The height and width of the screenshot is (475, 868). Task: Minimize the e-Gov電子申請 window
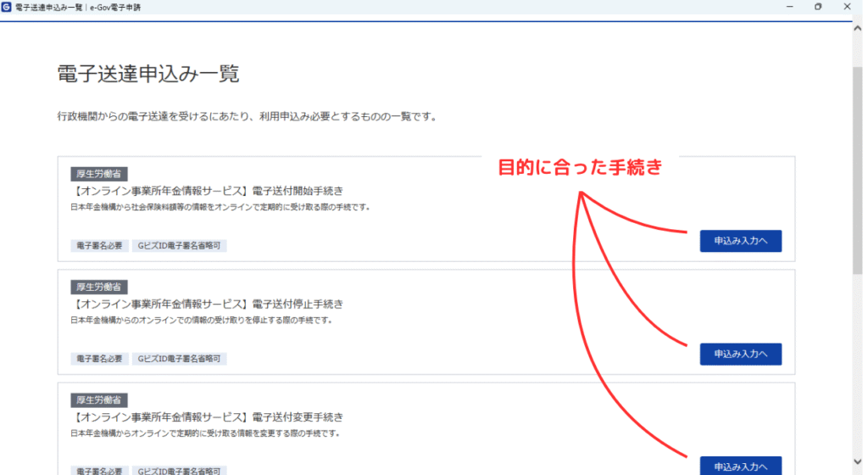click(x=789, y=7)
